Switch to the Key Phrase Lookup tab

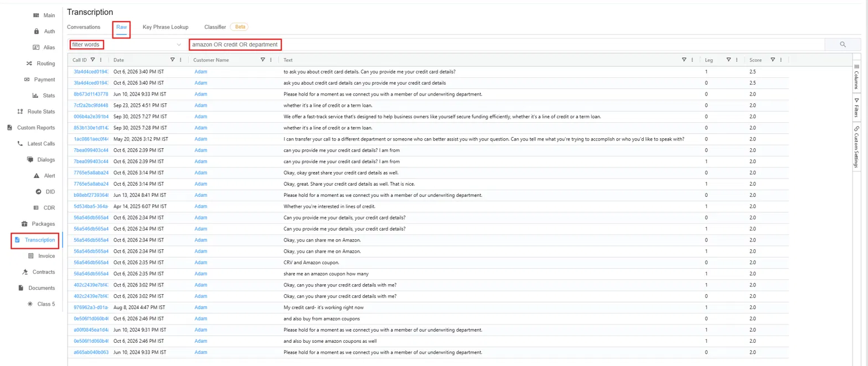[x=166, y=27]
